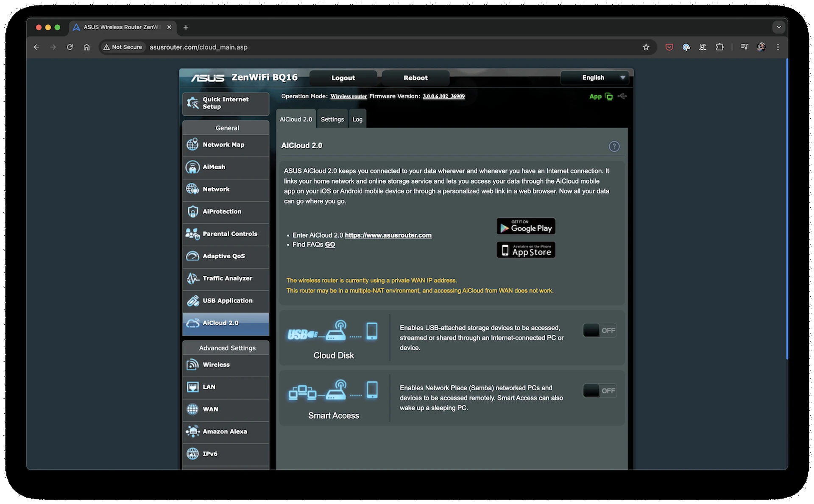Click the USB status icon at top right

click(x=622, y=96)
